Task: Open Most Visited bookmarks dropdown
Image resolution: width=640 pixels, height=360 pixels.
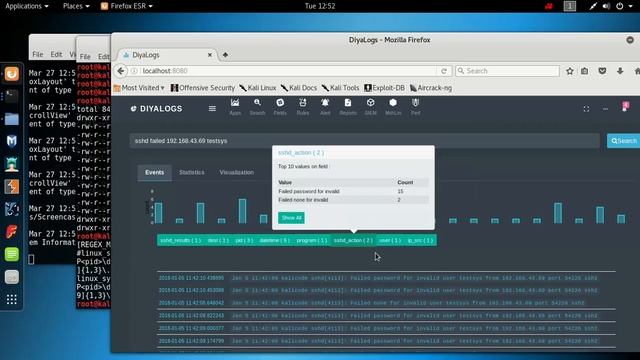Action: (139, 88)
